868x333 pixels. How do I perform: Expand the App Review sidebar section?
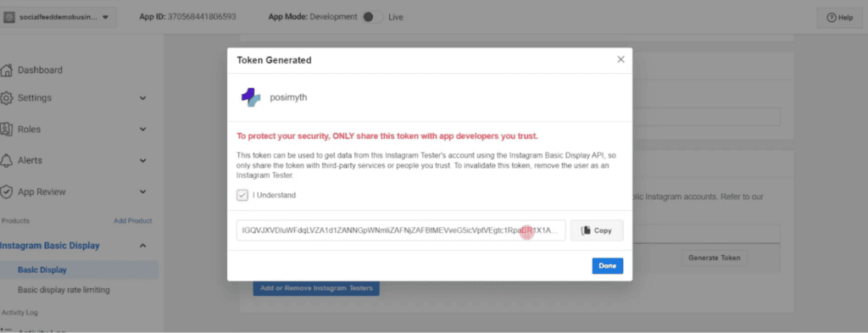(x=142, y=192)
